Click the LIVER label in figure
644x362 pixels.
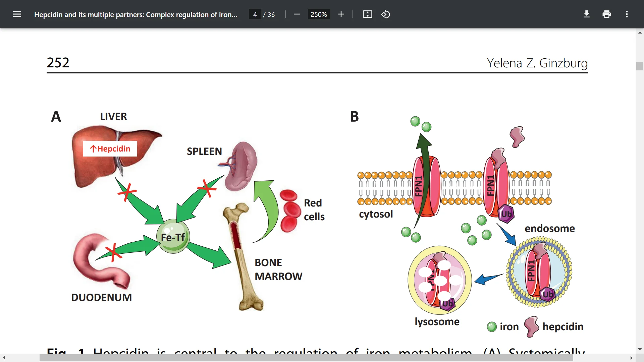(x=113, y=116)
